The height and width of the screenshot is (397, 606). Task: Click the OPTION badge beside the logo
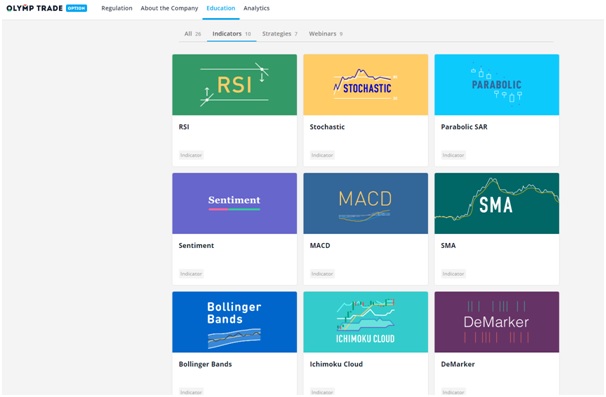tap(77, 8)
